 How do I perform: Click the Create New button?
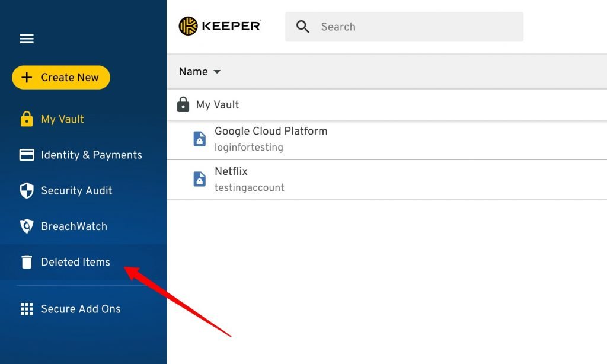(x=61, y=78)
